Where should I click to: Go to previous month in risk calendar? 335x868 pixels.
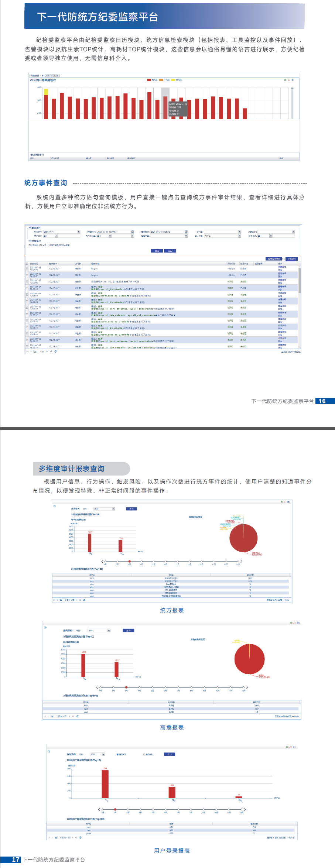tap(42, 76)
